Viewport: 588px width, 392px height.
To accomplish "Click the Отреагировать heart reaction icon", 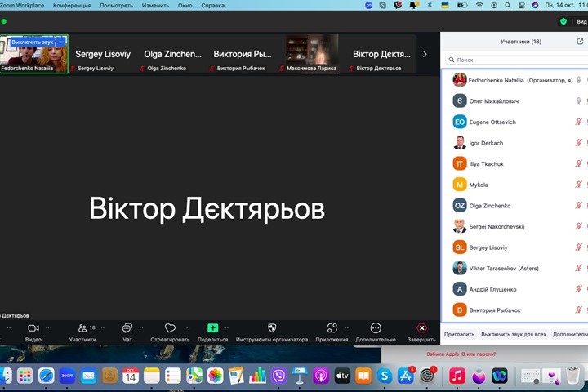I will (x=170, y=327).
